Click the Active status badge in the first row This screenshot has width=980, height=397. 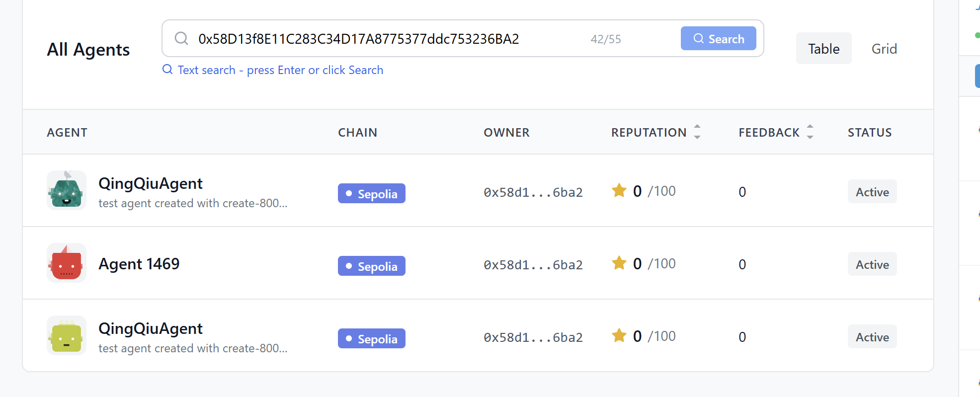pos(872,192)
